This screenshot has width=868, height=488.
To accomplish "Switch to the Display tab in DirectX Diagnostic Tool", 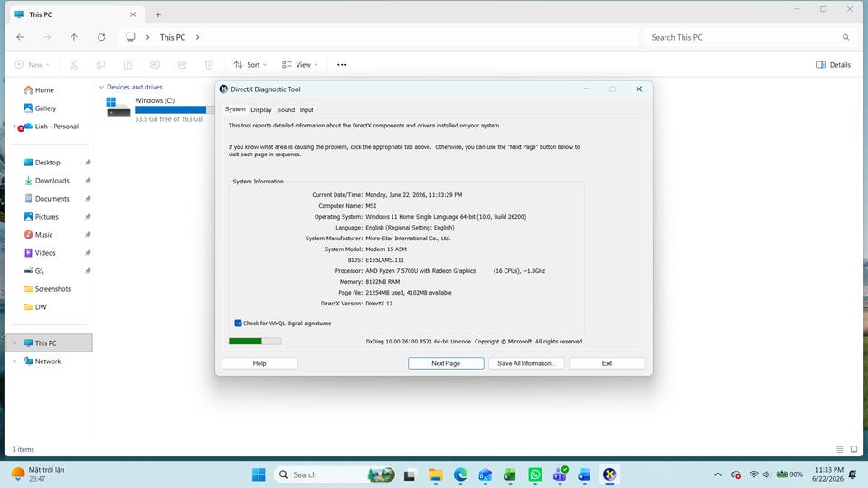I will [x=260, y=110].
